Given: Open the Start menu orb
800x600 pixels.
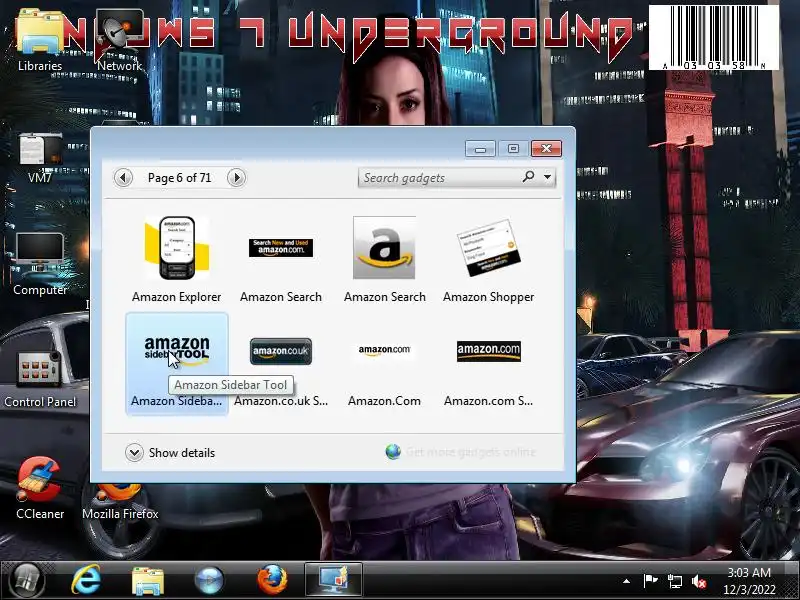Looking at the screenshot, I should coord(27,581).
